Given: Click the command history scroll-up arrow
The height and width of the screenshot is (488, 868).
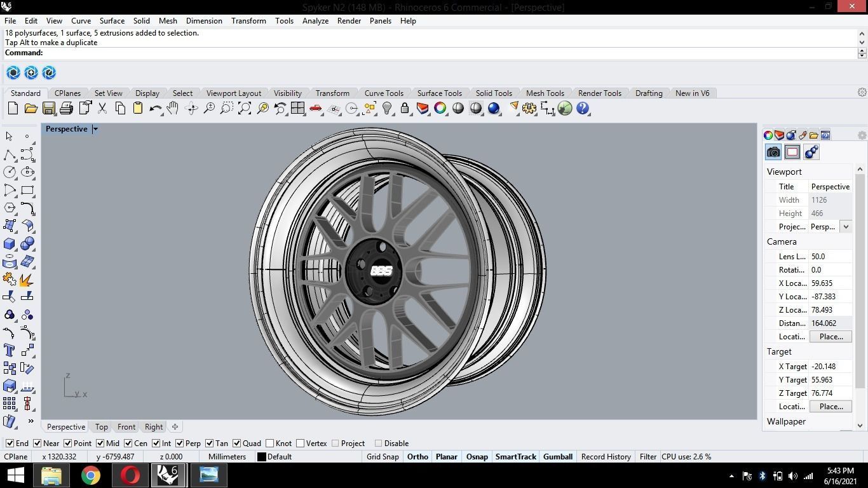Looking at the screenshot, I should [862, 33].
